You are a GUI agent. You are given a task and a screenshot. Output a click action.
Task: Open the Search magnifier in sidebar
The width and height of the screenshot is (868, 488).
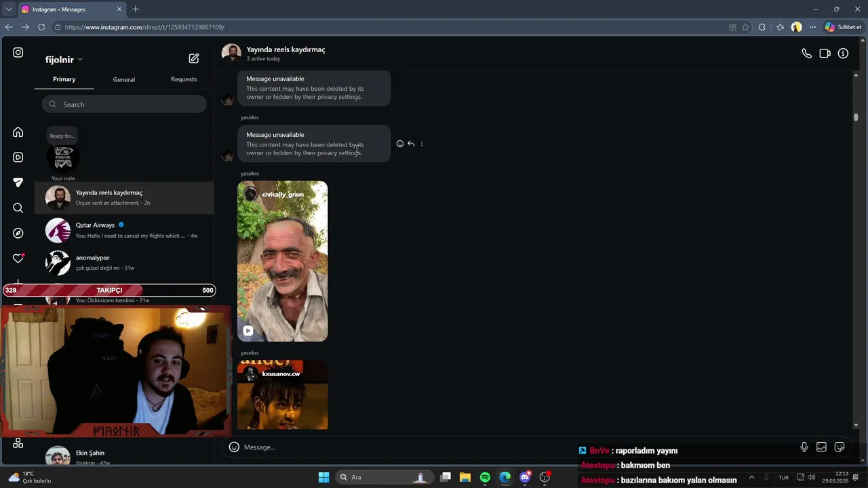point(18,208)
